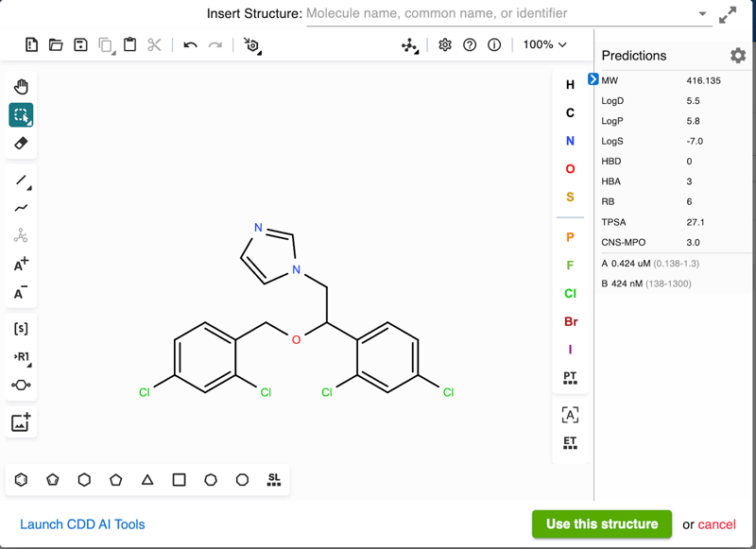Open the Insert Structure dropdown arrow

point(700,14)
